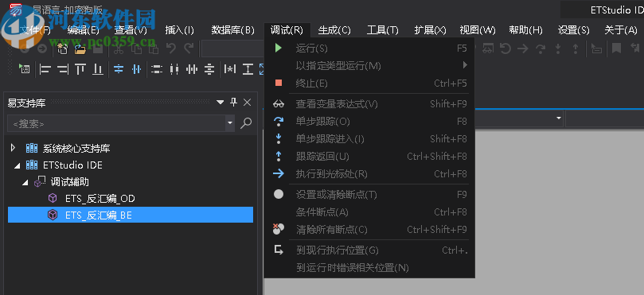The width and height of the screenshot is (644, 295).
Task: Choose 到运行时错误相关位置(N) menu entry
Action: click(x=369, y=268)
